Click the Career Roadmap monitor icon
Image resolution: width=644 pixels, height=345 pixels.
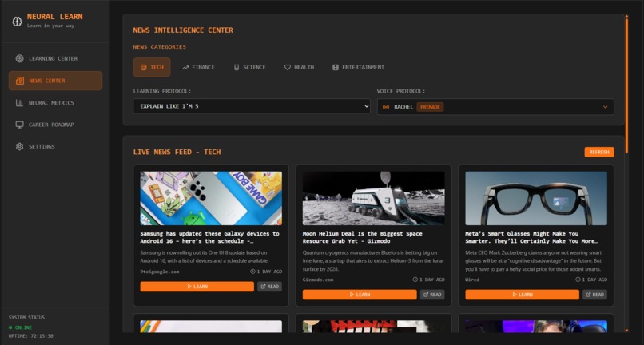coord(19,125)
